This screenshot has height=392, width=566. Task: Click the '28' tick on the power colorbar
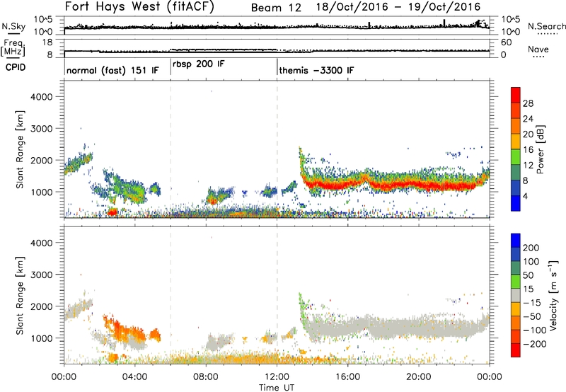coord(528,103)
